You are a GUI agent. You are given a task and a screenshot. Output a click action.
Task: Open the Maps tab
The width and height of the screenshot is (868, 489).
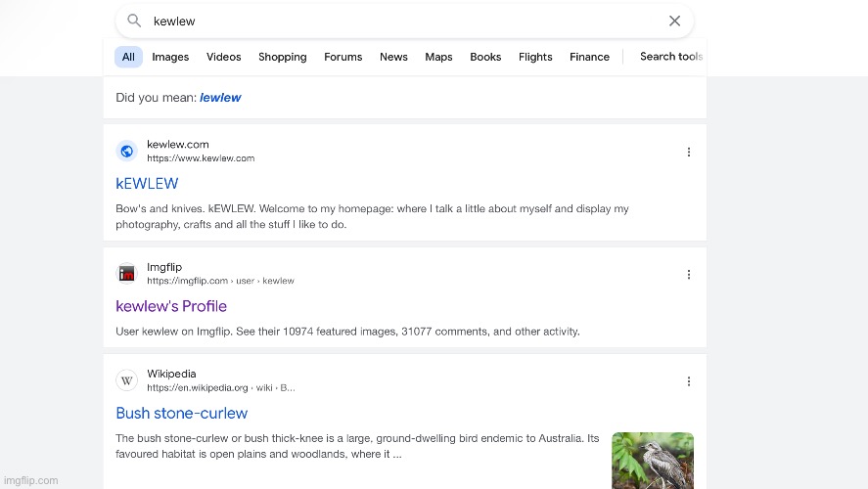tap(438, 57)
